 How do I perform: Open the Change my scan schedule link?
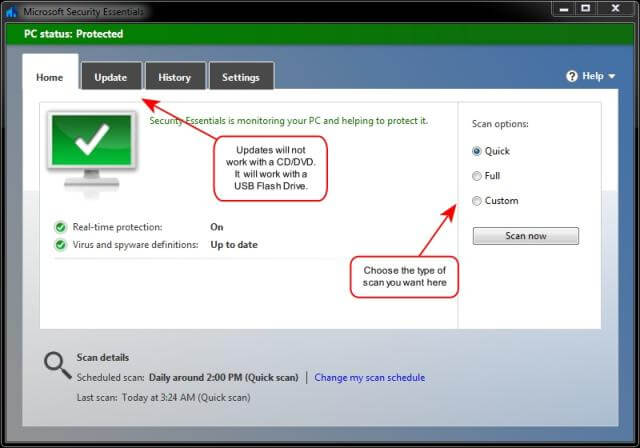[x=369, y=377]
